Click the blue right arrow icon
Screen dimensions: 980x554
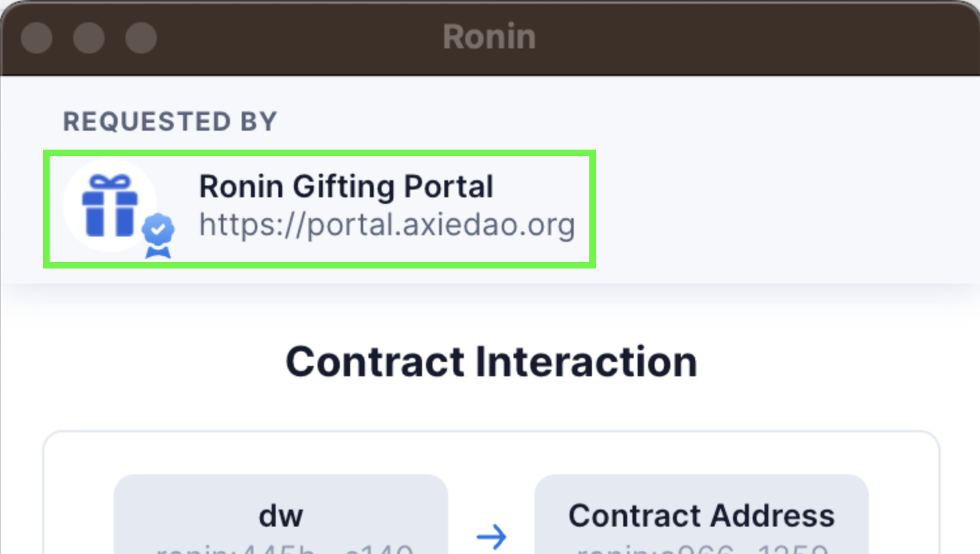(491, 536)
